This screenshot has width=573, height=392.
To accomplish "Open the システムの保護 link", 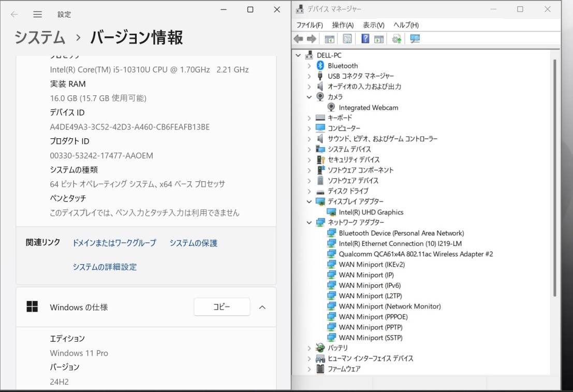I will point(193,243).
